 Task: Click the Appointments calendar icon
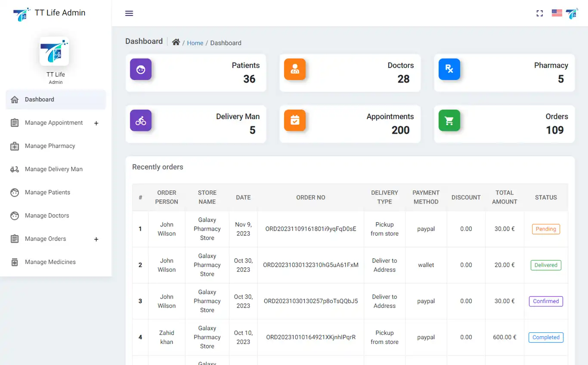tap(295, 121)
